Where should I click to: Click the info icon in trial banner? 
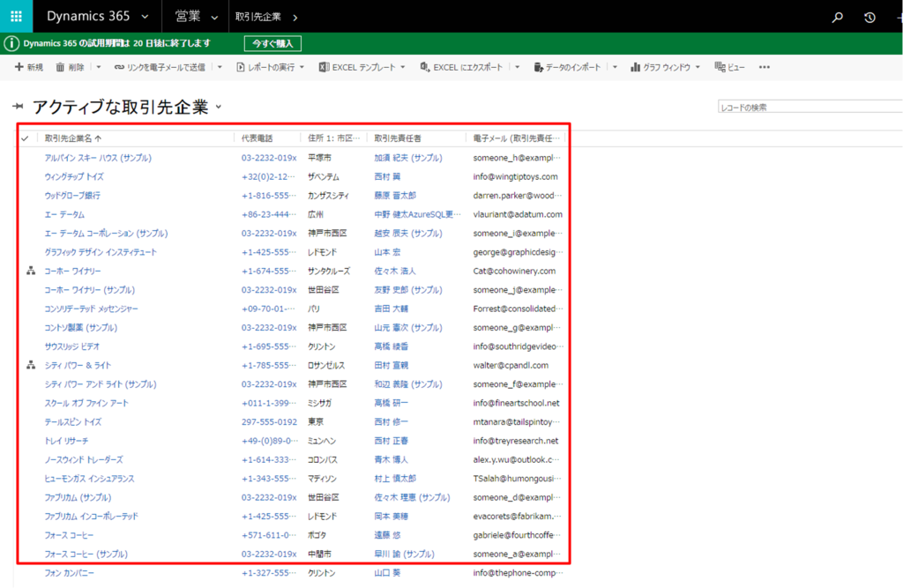click(11, 43)
